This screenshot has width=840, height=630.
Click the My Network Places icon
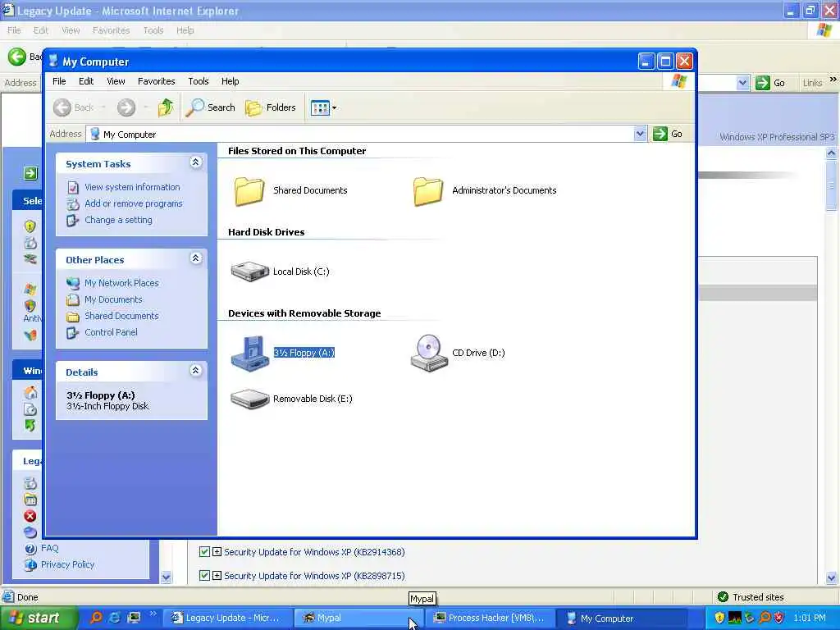pos(73,283)
